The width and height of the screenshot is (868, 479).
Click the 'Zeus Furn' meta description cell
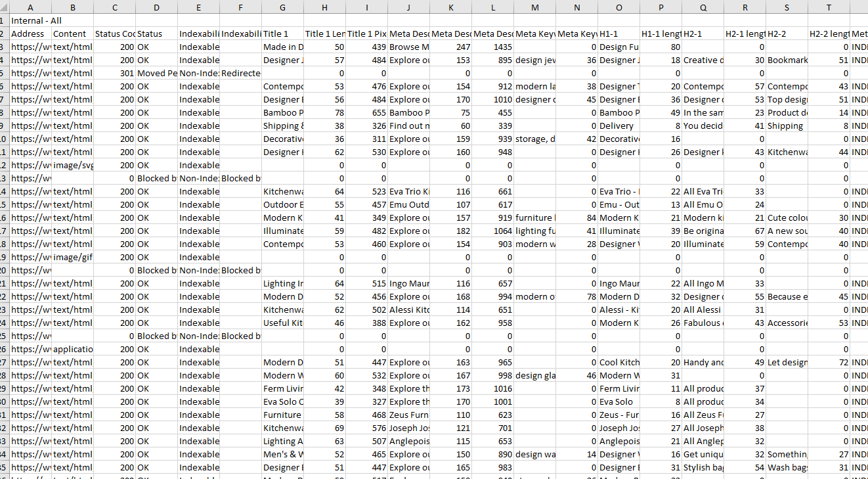408,415
